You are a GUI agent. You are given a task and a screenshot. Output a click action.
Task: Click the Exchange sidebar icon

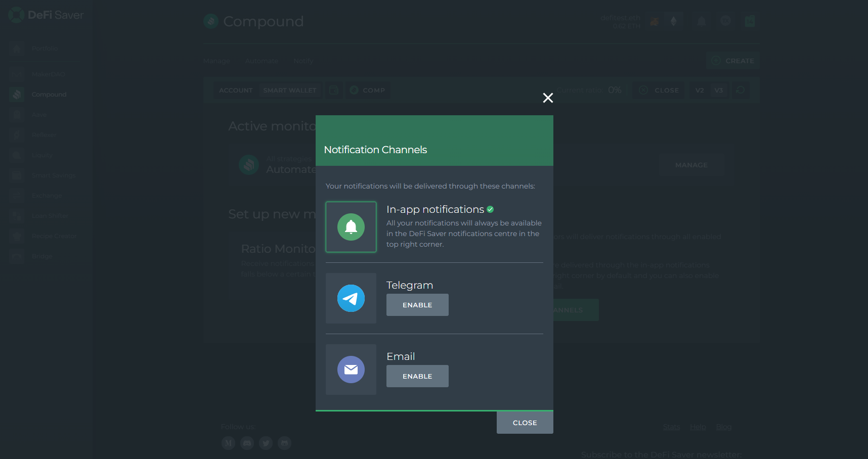pyautogui.click(x=17, y=196)
